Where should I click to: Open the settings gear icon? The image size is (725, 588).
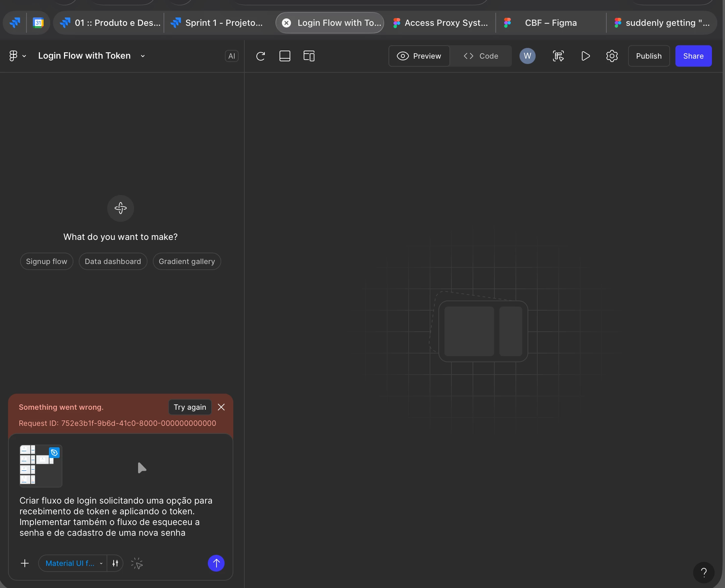click(x=611, y=56)
